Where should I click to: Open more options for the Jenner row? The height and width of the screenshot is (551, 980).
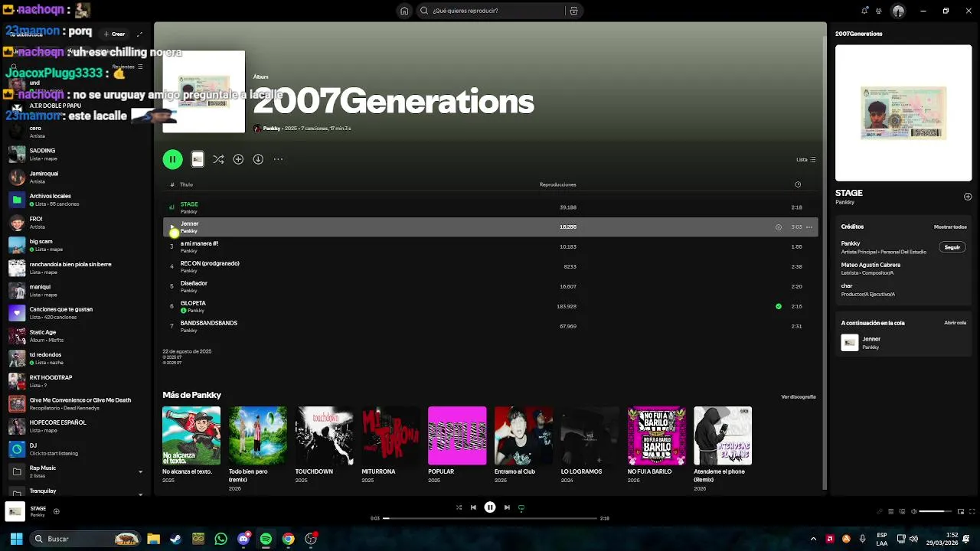tap(809, 227)
